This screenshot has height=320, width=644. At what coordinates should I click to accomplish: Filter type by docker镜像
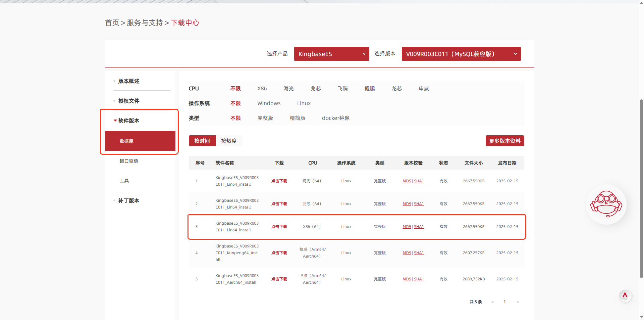point(336,118)
